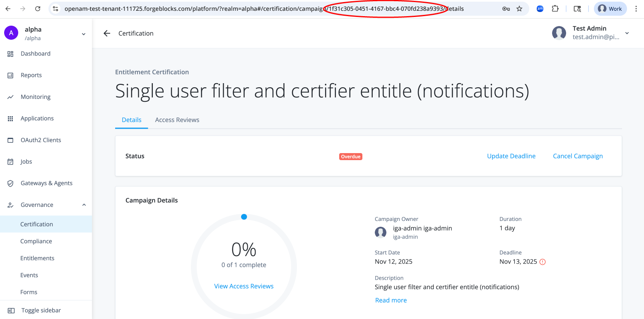Toggle the sidebar collapsed state
The image size is (644, 319).
40,310
